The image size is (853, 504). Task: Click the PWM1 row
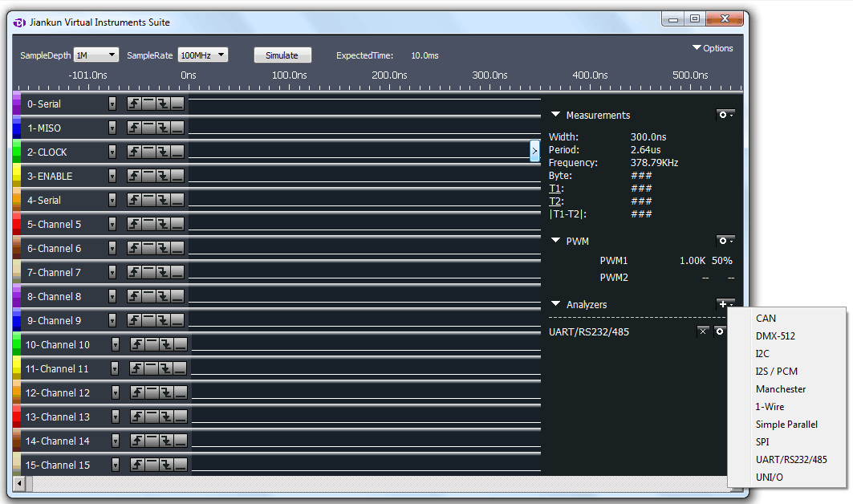[x=666, y=261]
